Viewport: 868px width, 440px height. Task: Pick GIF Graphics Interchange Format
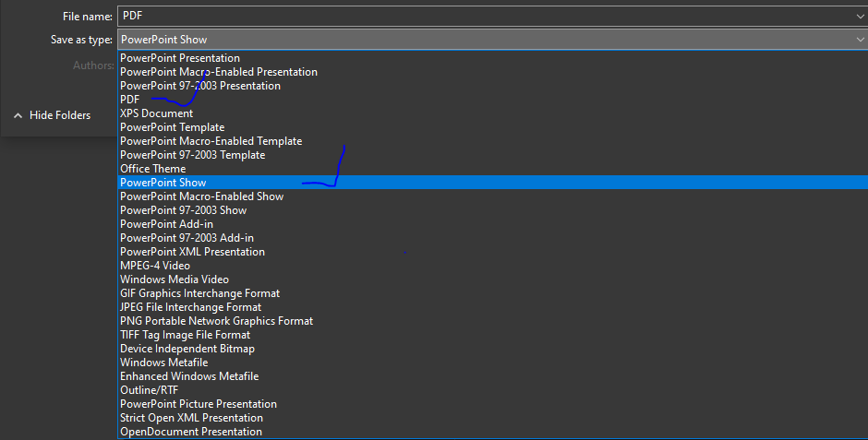[x=493, y=293]
